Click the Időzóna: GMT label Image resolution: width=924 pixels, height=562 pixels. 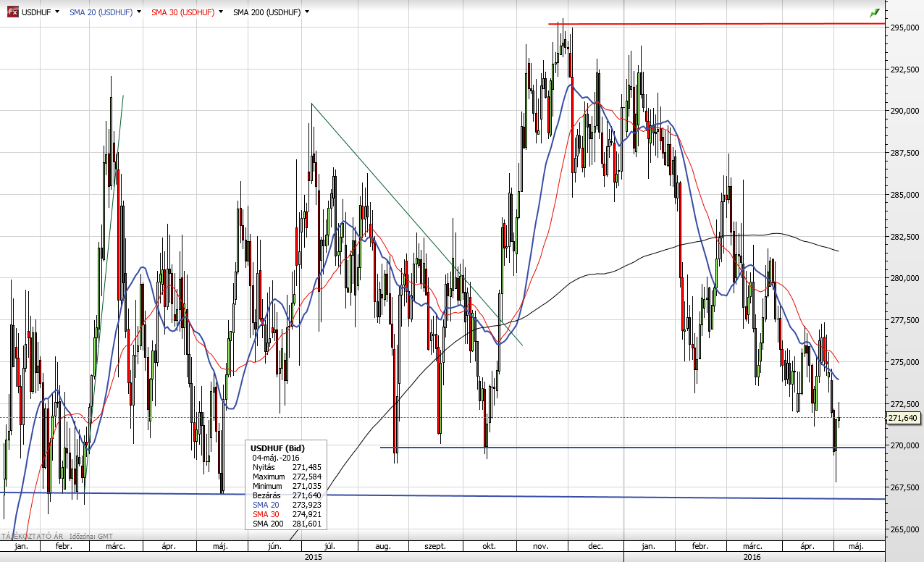click(90, 537)
